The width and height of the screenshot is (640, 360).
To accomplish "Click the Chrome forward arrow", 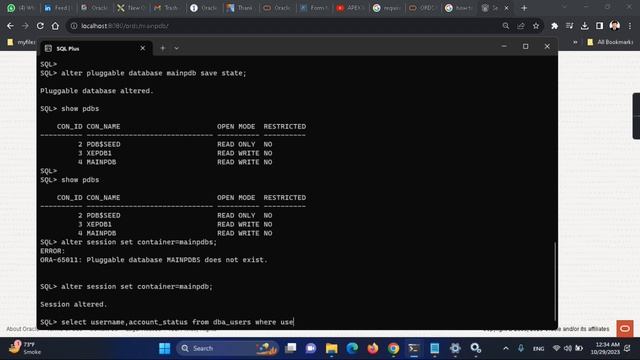I will pos(25,26).
